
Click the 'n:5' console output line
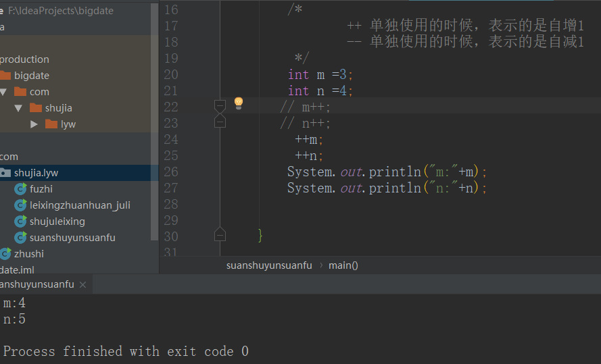point(14,319)
